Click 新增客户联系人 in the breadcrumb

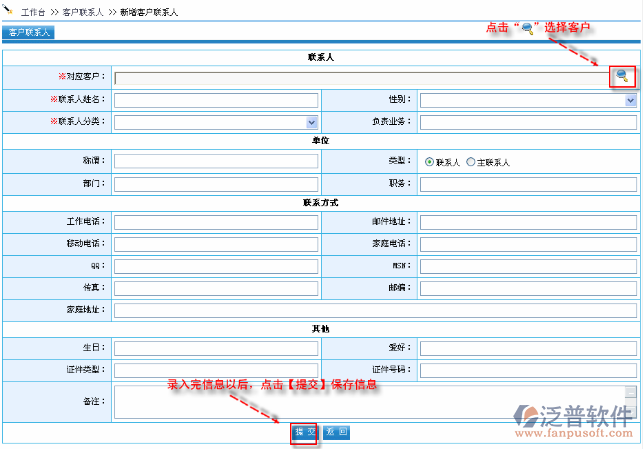point(149,12)
